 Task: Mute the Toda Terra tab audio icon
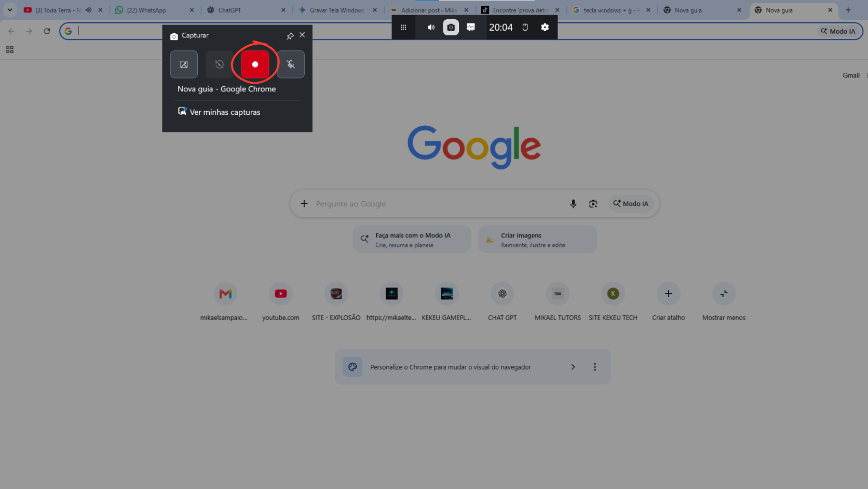[89, 10]
